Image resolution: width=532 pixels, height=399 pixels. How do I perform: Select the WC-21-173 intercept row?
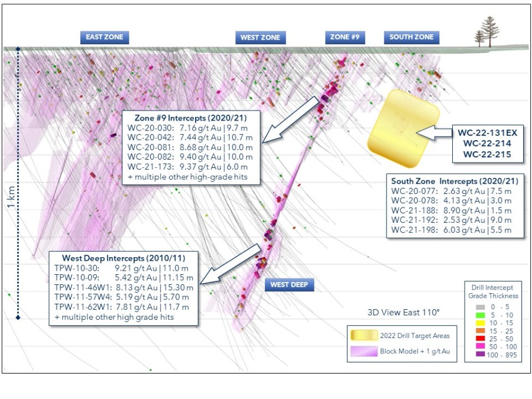[187, 167]
